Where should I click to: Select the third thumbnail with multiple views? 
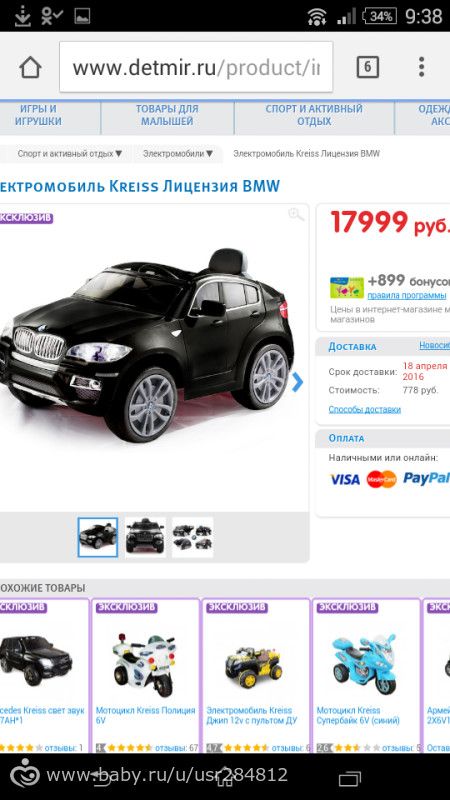click(x=192, y=537)
